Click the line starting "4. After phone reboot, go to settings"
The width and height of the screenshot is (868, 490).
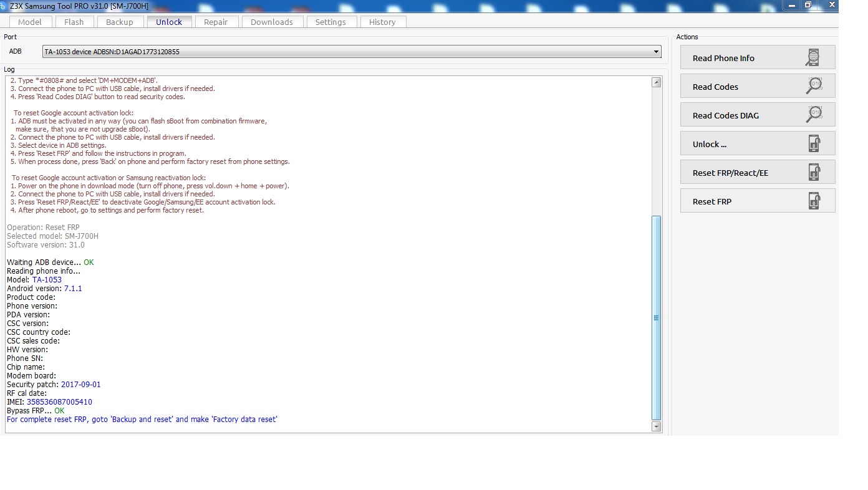click(107, 210)
